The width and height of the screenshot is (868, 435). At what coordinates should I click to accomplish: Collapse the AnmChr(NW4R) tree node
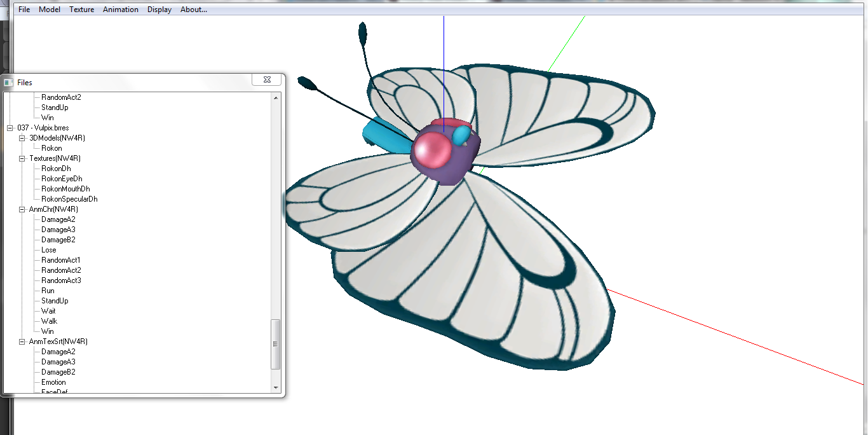click(22, 209)
